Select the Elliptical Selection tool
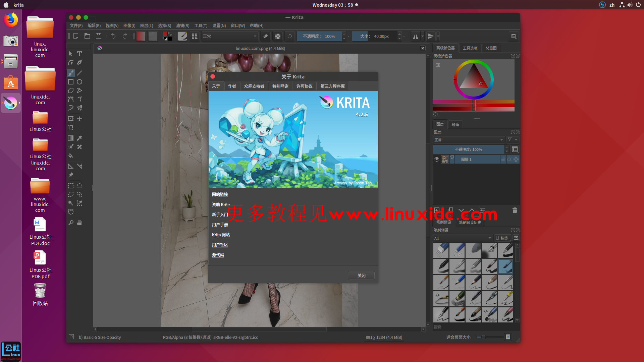 tap(79, 186)
